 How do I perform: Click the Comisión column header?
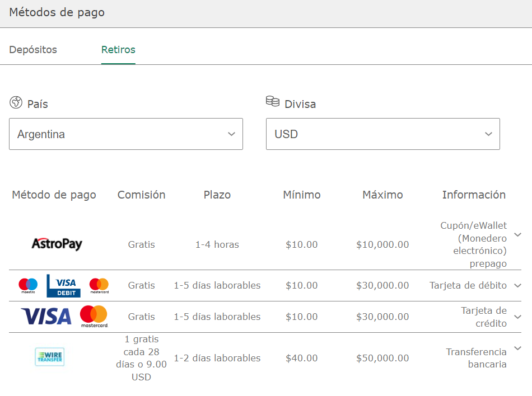coord(142,195)
